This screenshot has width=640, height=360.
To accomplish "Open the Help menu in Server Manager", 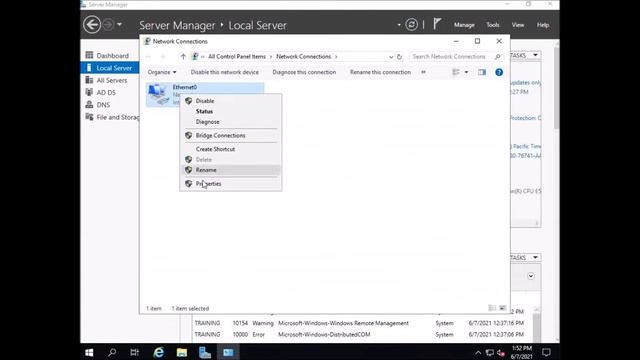I will (x=542, y=25).
